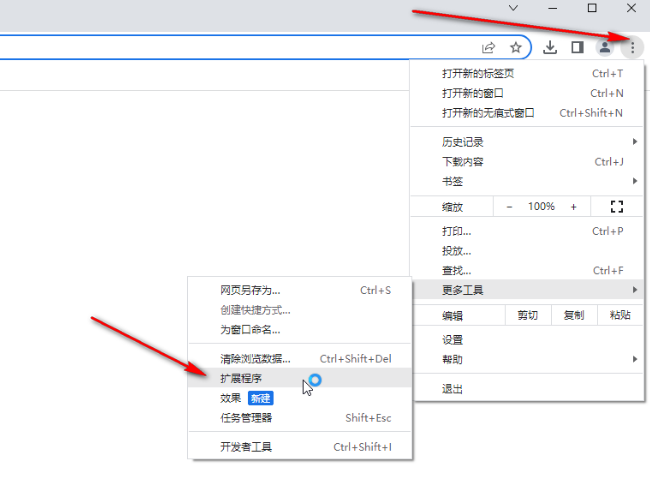650x485 pixels.
Task: Open the profile avatar icon
Action: (x=605, y=47)
